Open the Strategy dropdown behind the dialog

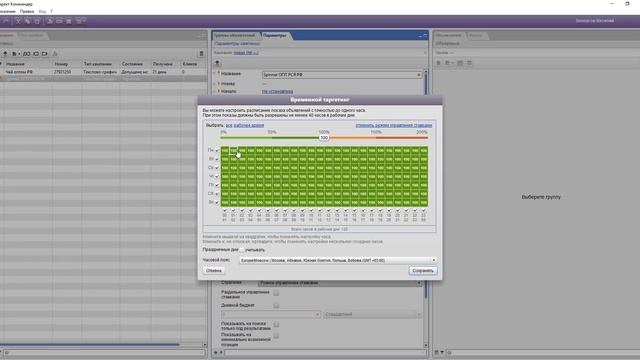pyautogui.click(x=340, y=283)
